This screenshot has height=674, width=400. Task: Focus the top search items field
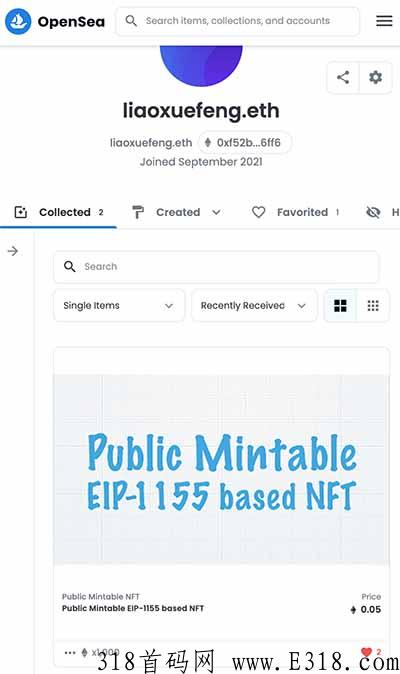pos(238,21)
